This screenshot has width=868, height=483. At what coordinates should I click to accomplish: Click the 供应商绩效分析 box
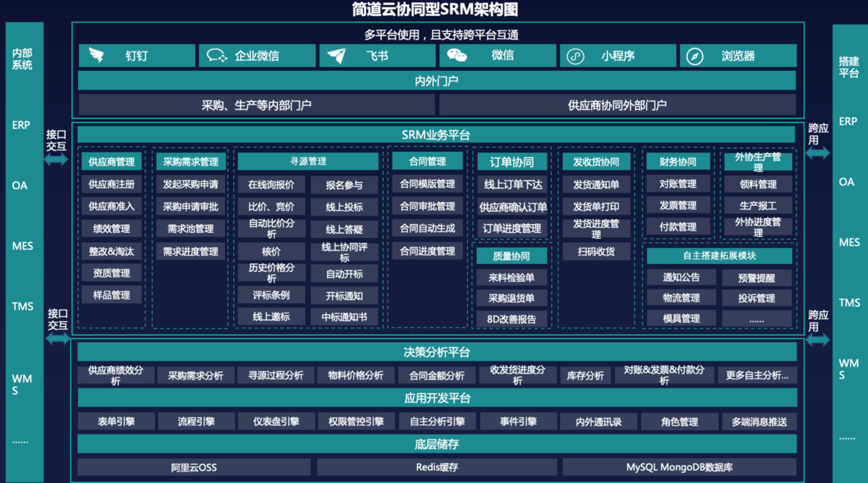[116, 375]
